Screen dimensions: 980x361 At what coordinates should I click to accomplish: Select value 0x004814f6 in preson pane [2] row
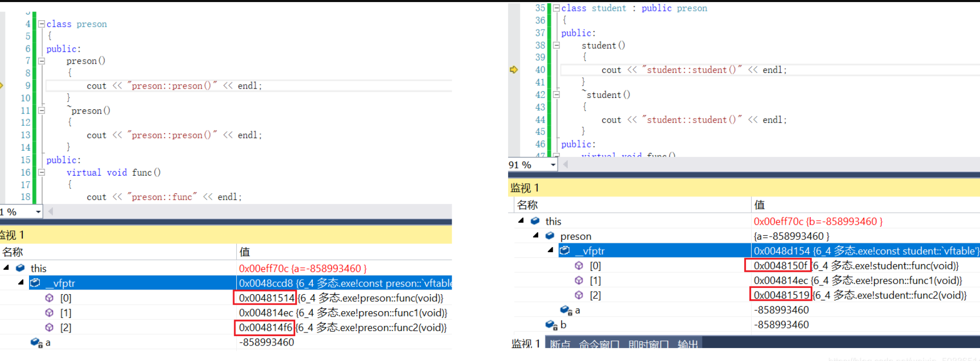(x=265, y=327)
